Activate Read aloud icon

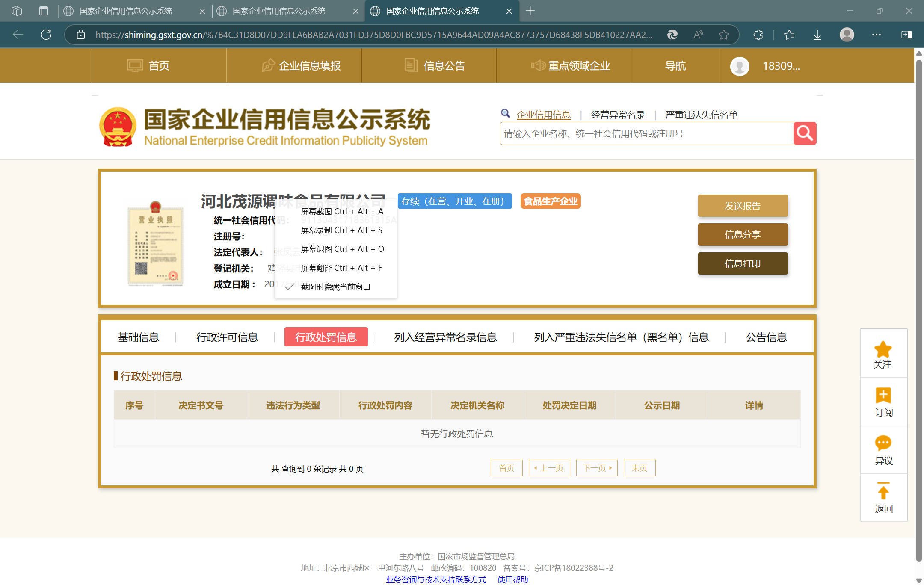pos(698,35)
